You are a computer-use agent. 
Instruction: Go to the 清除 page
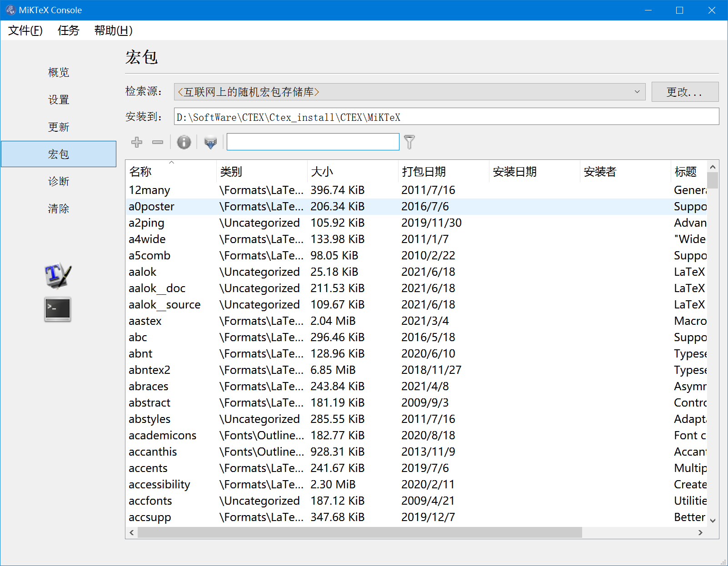click(x=59, y=209)
